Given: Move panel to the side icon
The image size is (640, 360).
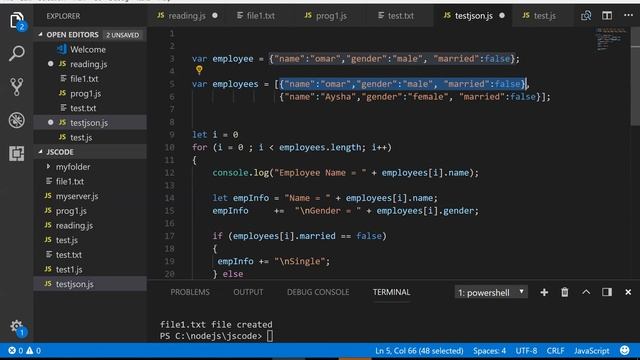Looking at the screenshot, I should click(607, 292).
